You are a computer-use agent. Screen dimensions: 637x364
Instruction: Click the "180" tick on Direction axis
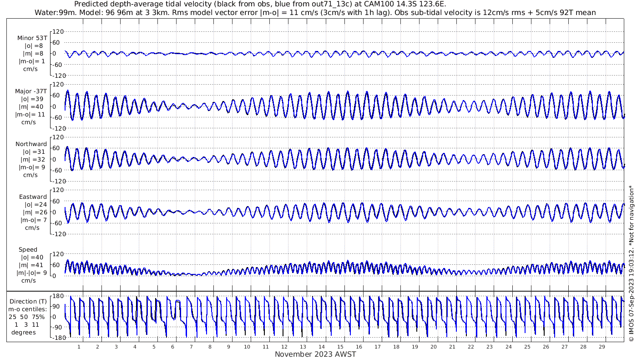click(x=57, y=297)
